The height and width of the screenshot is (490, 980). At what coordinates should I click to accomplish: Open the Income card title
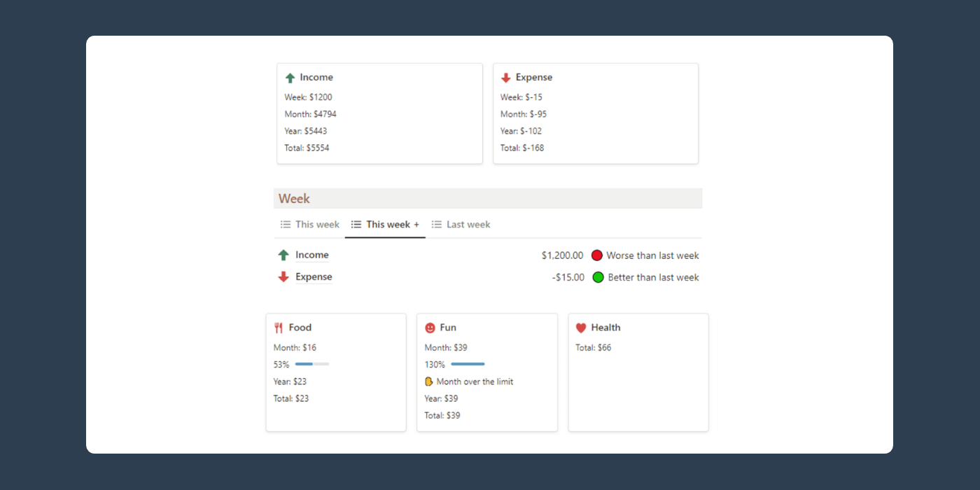[316, 78]
